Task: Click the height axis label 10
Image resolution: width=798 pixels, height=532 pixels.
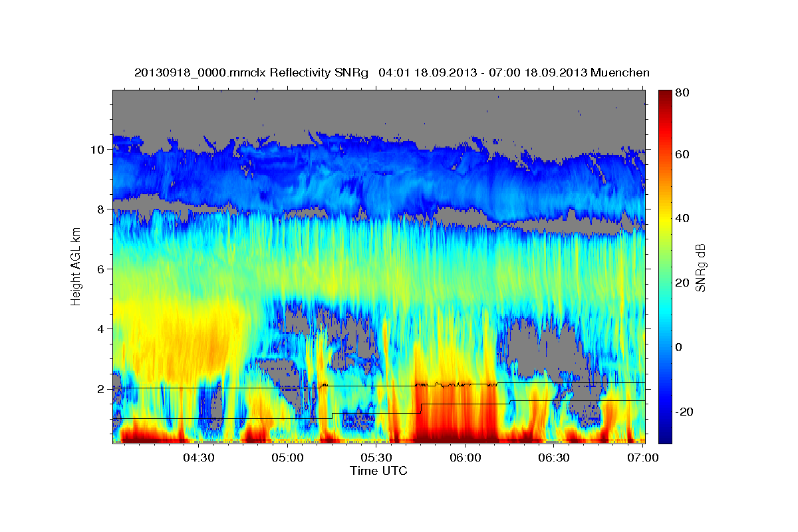Action: pyautogui.click(x=98, y=150)
